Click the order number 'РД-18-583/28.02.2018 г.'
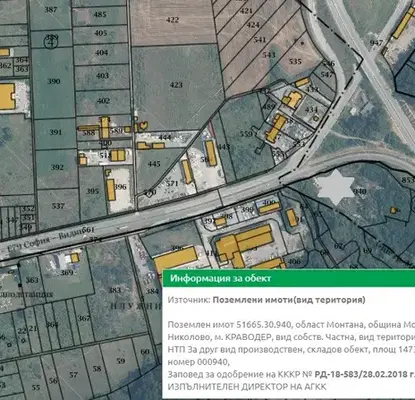415x400 pixels. pyautogui.click(x=365, y=374)
